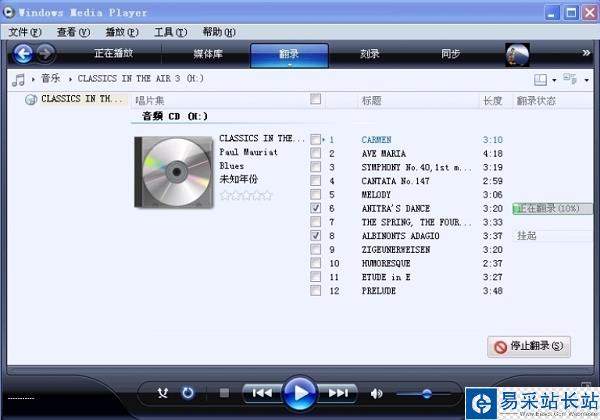The image size is (600, 420).
Task: Expand the arrow before 音乐 in breadcrumb
Action: pos(33,80)
